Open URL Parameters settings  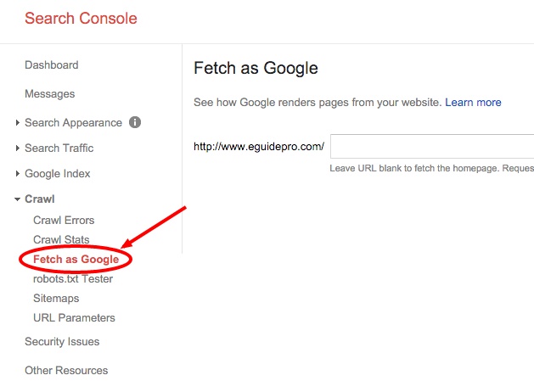click(x=74, y=318)
